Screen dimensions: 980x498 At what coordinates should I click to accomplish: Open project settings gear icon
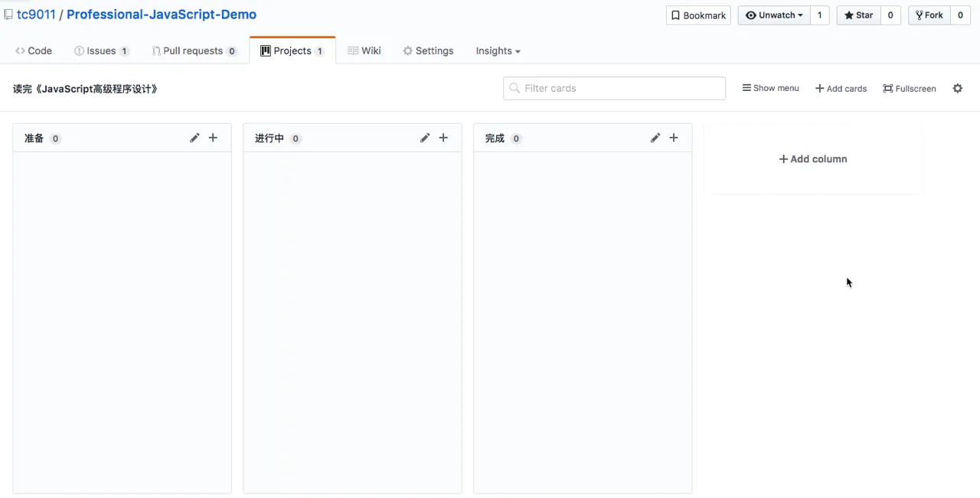(x=957, y=88)
